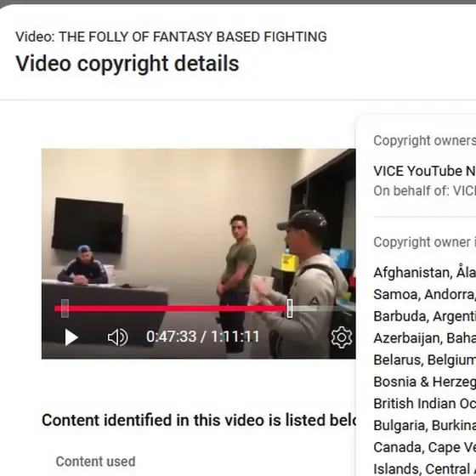
Task: Open video settings gear icon
Action: (342, 337)
